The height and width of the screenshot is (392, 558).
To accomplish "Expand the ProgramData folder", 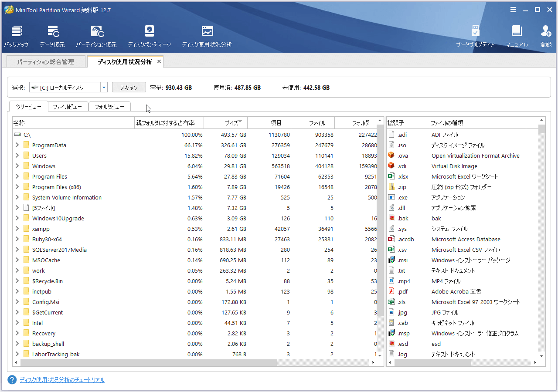I will click(17, 145).
